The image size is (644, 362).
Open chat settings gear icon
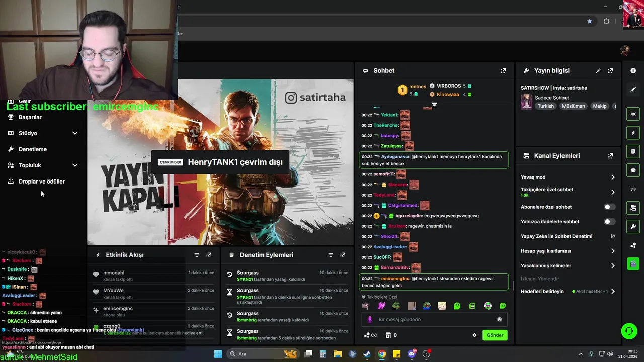point(474,335)
